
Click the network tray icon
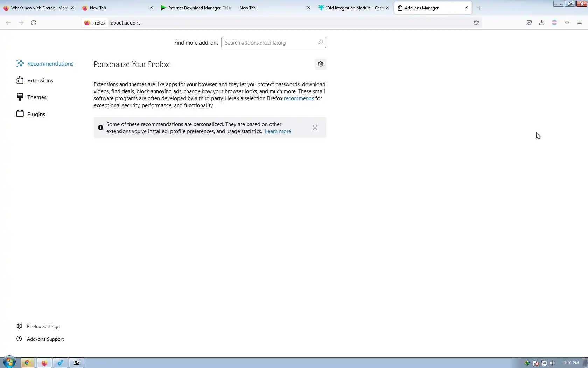click(x=544, y=363)
